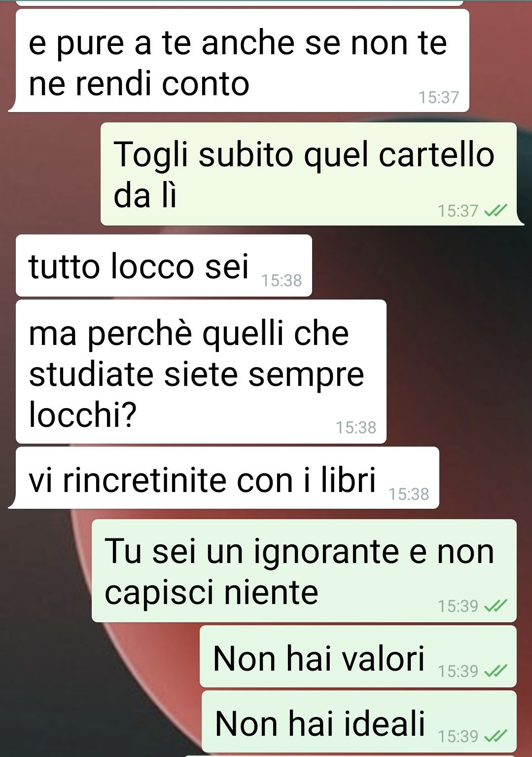Tap 15:39 timestamp beside 'Non hai valori'

point(458,671)
